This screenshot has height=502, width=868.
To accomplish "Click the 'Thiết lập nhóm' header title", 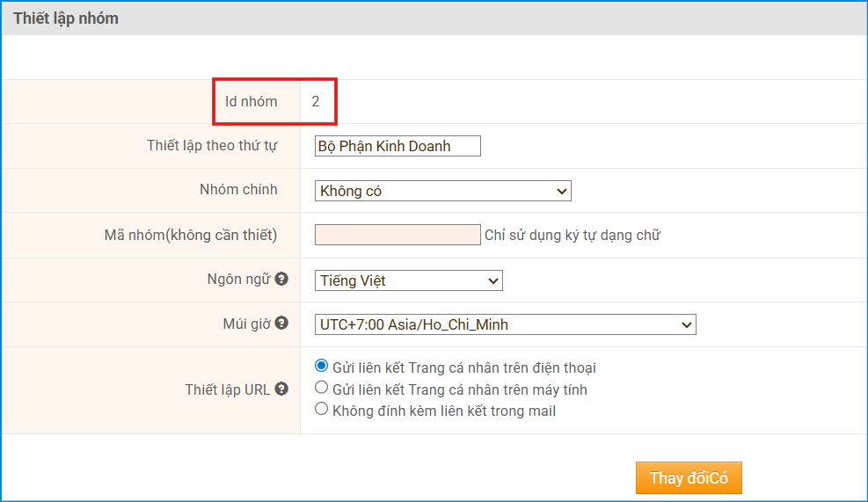I will (66, 18).
